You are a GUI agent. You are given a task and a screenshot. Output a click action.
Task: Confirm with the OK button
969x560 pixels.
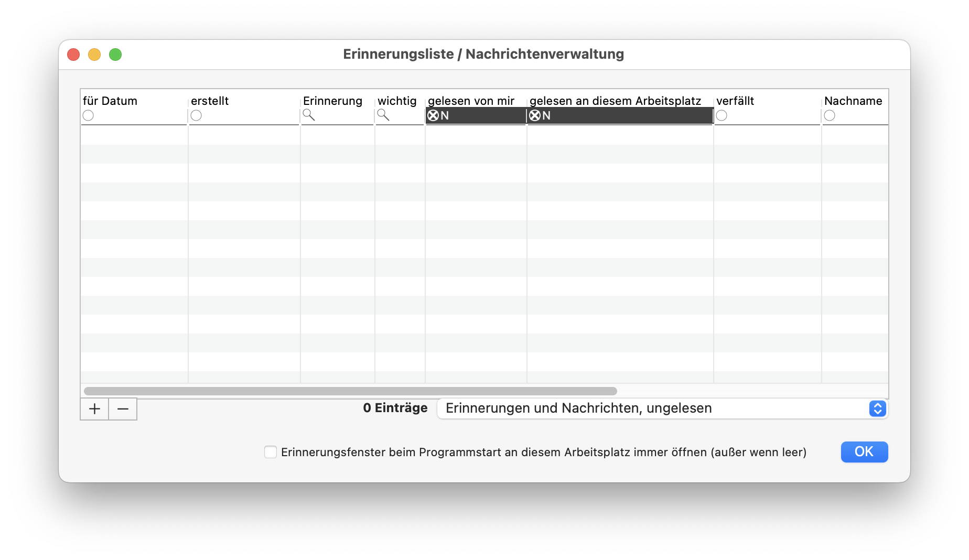point(864,452)
